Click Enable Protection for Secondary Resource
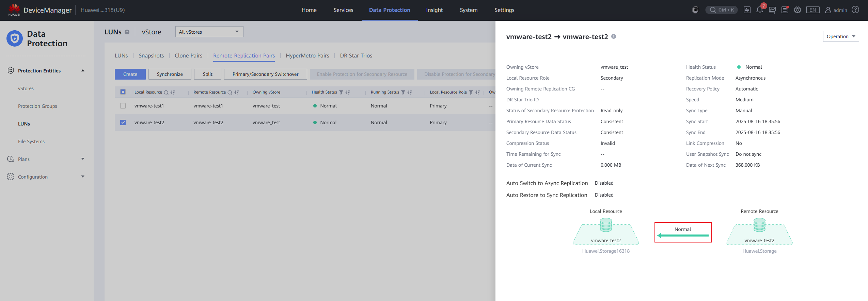This screenshot has height=301, width=868. pos(362,74)
